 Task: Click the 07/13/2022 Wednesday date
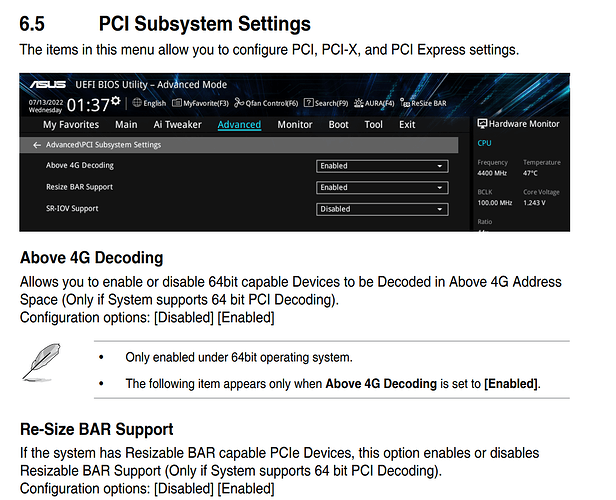pos(46,106)
